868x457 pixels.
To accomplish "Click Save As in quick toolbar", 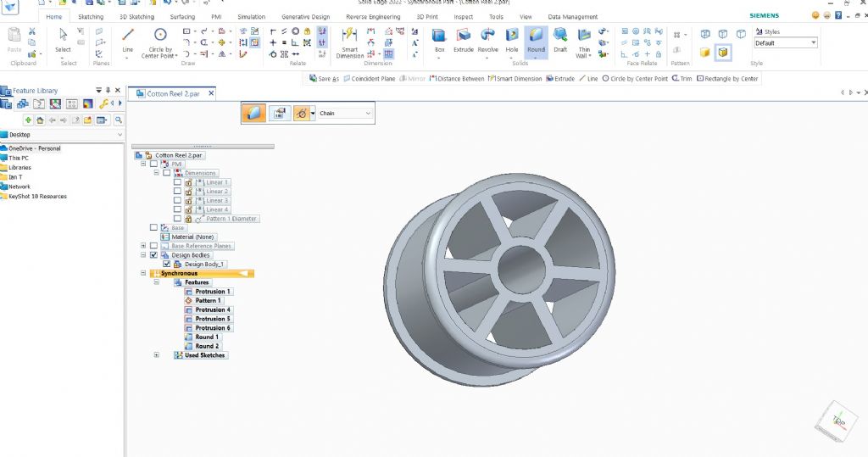I will (x=324, y=78).
